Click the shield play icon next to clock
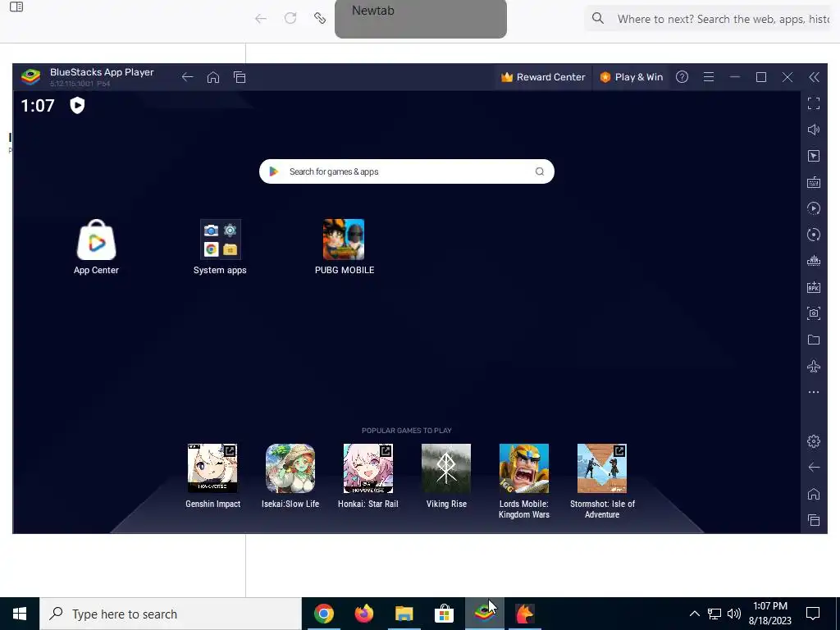The image size is (840, 630). click(77, 105)
